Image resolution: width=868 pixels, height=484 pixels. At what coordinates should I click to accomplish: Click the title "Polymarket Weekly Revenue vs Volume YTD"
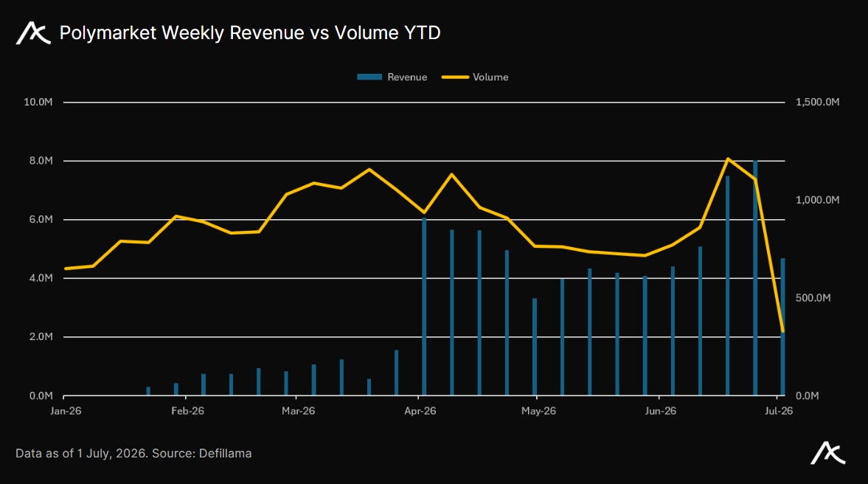250,32
